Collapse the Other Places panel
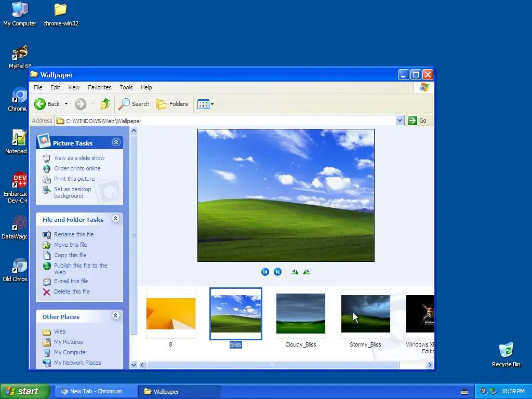Image resolution: width=532 pixels, height=399 pixels. (x=116, y=315)
